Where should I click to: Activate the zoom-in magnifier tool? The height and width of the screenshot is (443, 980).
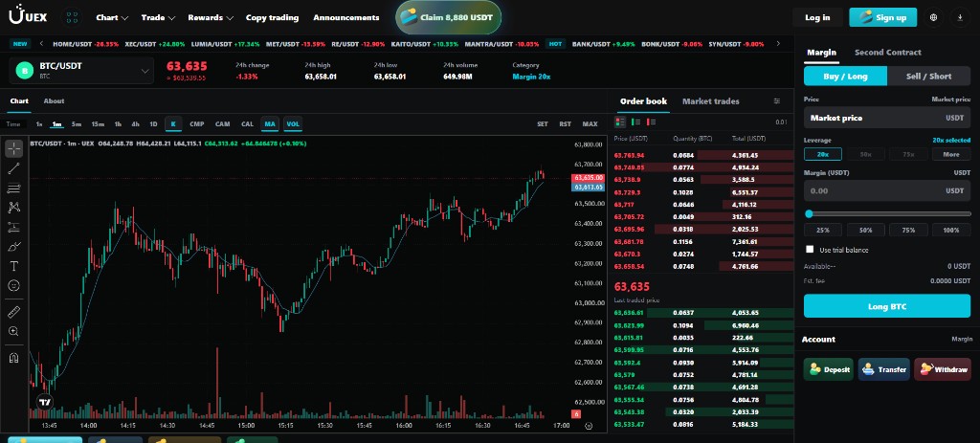(x=13, y=331)
